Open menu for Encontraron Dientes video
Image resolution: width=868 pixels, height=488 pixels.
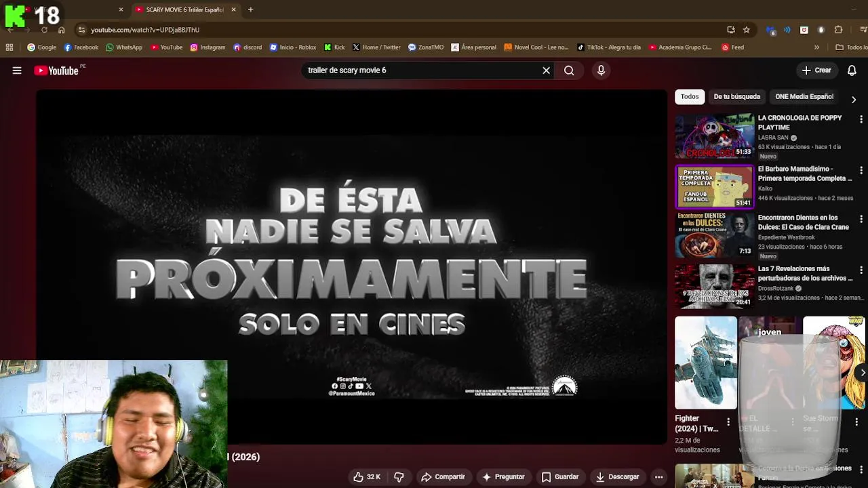coord(861,219)
